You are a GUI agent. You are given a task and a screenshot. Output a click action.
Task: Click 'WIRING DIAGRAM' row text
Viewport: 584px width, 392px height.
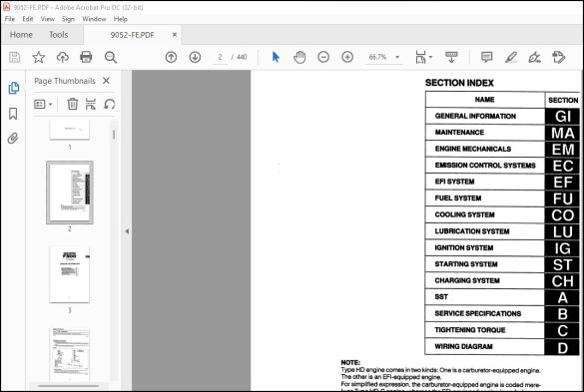point(463,346)
